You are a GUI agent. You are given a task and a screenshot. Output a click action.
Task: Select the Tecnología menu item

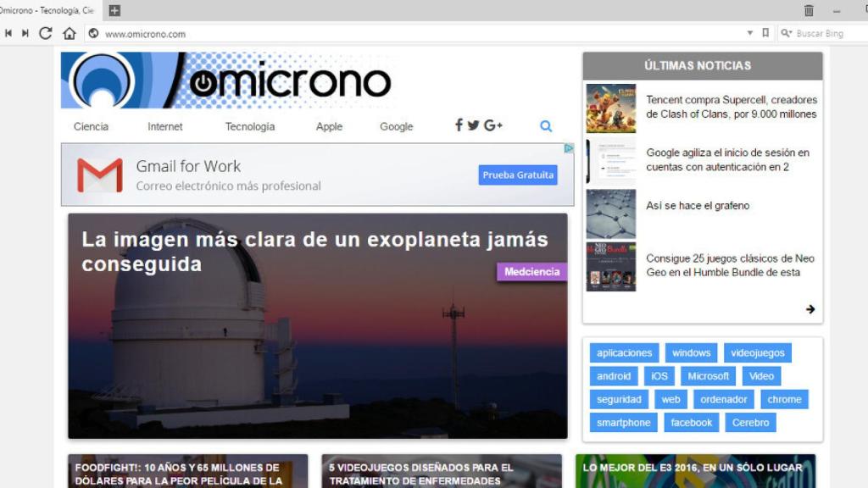[x=250, y=126]
